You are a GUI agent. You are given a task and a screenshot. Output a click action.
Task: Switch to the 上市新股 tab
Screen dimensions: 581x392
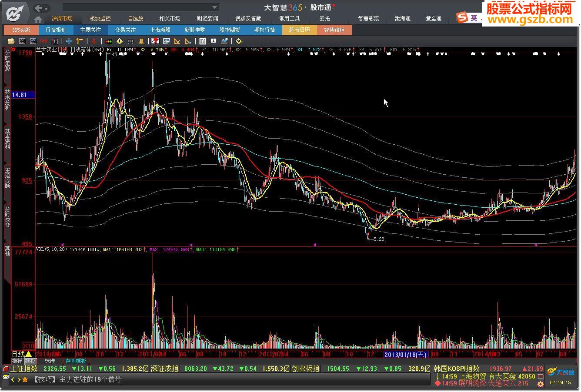[160, 30]
